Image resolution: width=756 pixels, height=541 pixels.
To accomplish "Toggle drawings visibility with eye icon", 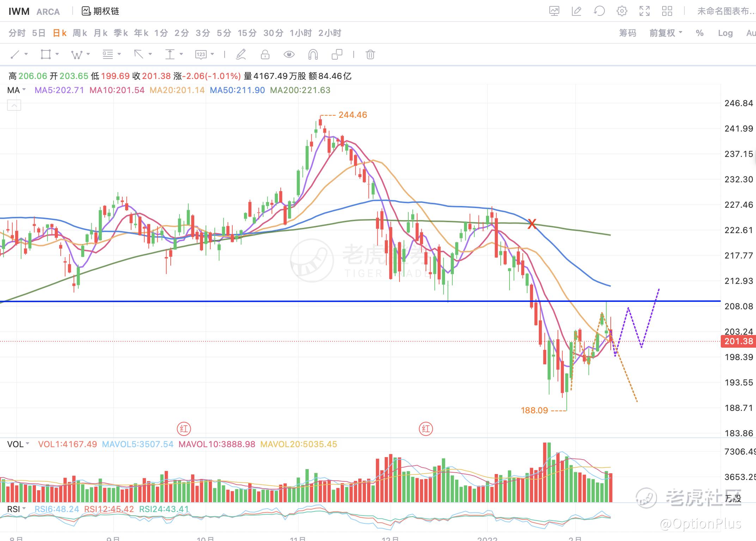I will 289,55.
